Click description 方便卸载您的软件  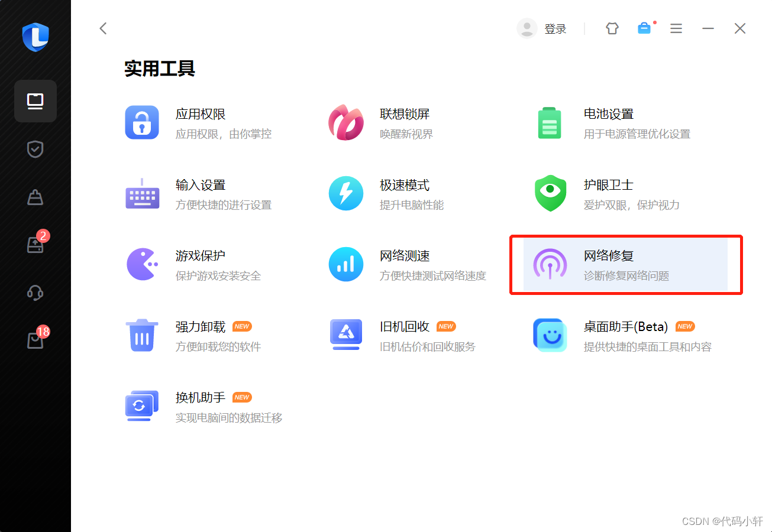click(218, 347)
